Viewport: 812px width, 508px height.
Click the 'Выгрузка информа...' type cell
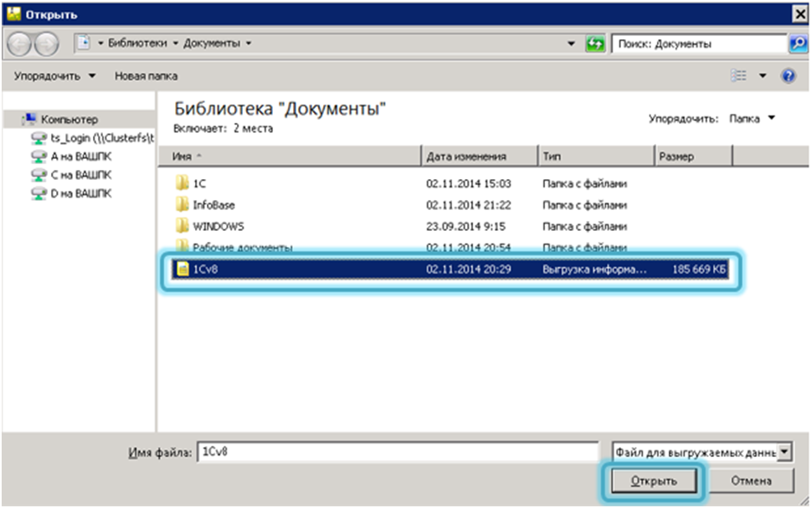click(594, 269)
